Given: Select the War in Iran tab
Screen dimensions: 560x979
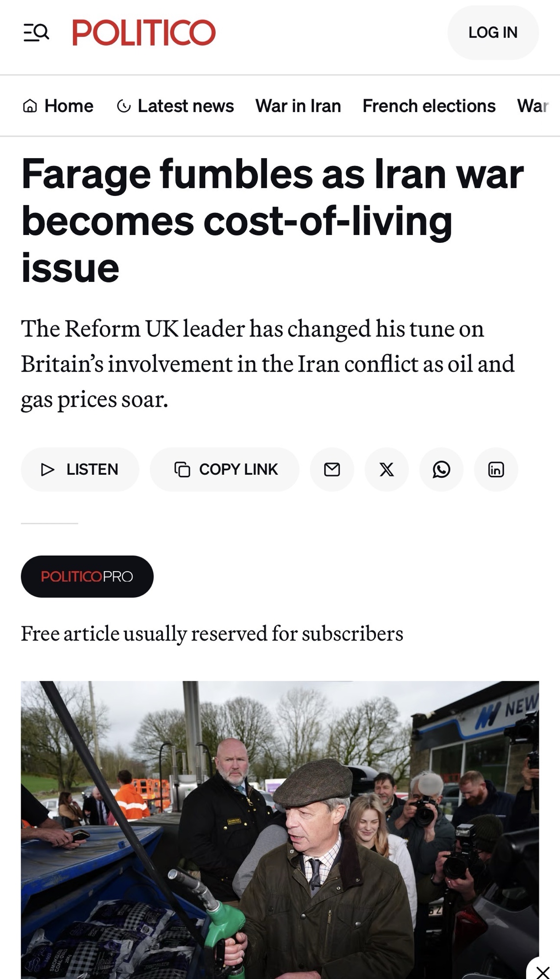Looking at the screenshot, I should [298, 106].
